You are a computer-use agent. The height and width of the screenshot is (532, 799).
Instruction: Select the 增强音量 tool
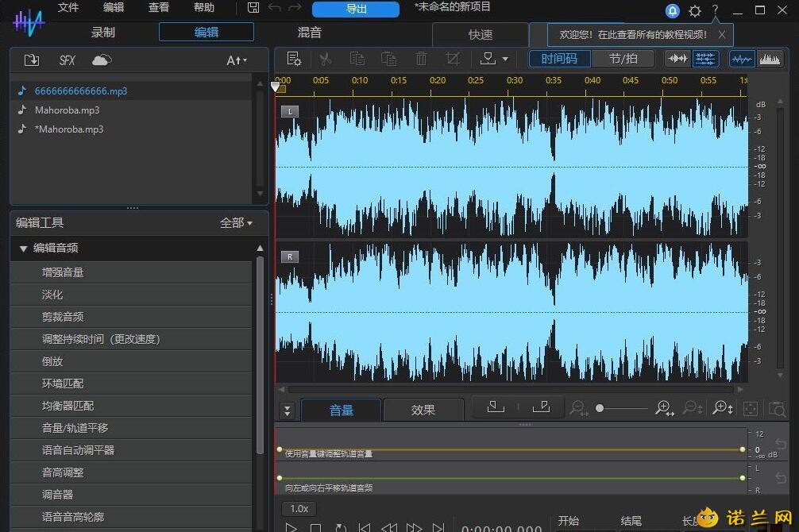[131, 272]
